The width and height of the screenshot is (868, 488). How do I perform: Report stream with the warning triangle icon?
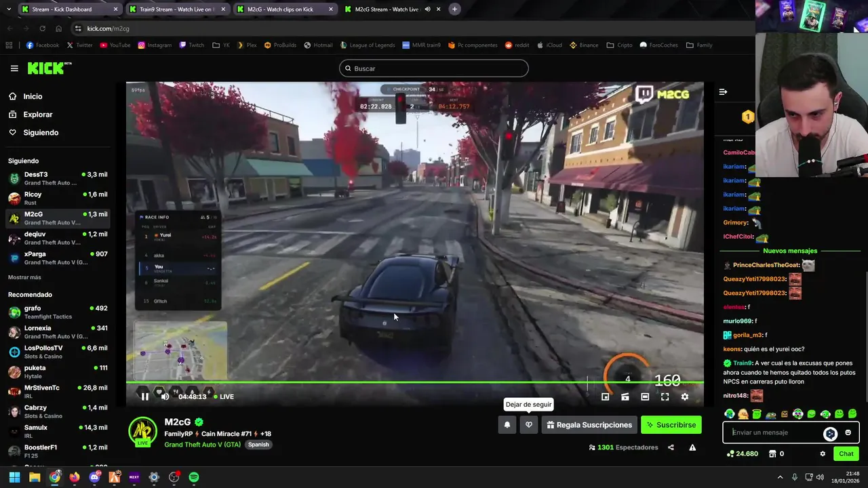692,447
